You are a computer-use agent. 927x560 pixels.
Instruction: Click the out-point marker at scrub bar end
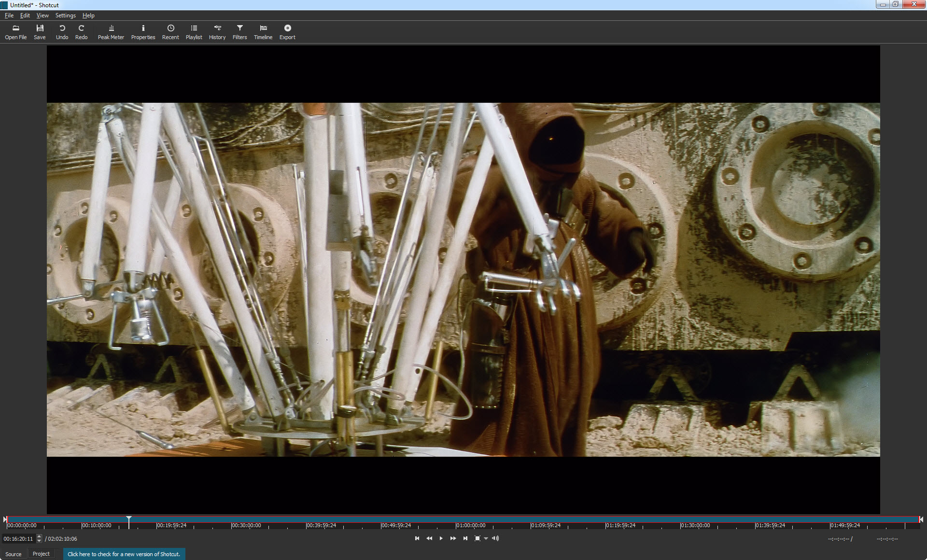[921, 519]
